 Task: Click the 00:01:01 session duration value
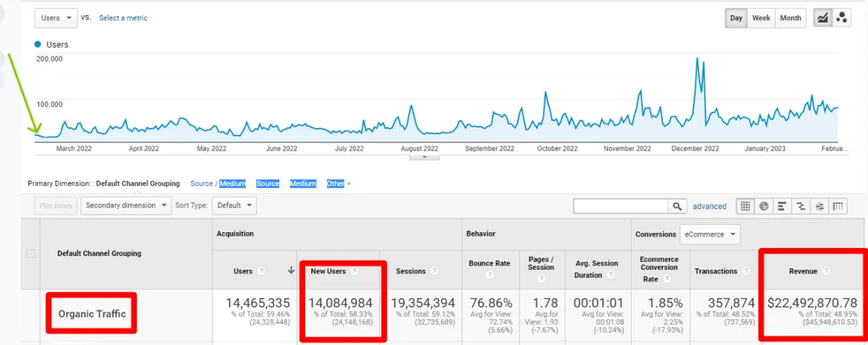pyautogui.click(x=598, y=303)
